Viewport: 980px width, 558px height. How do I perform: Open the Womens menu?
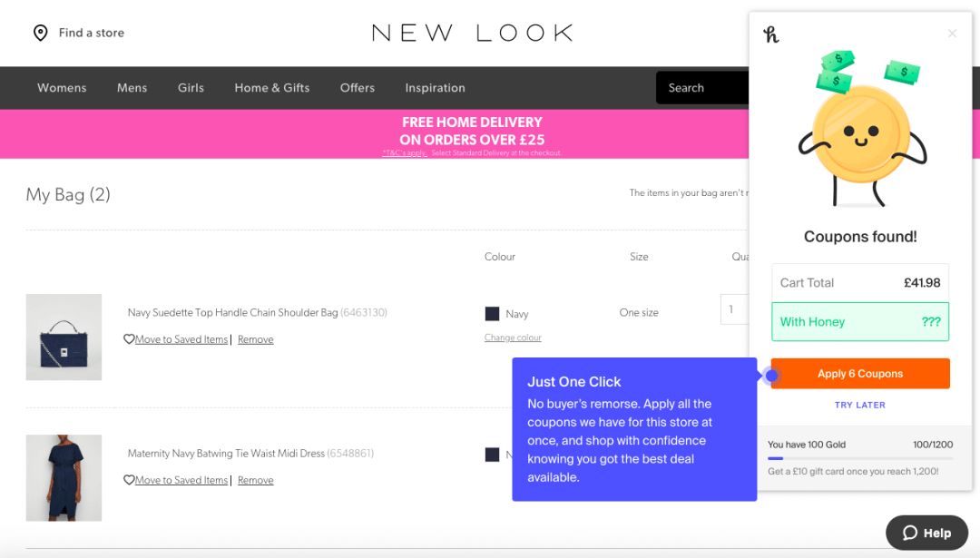62,87
